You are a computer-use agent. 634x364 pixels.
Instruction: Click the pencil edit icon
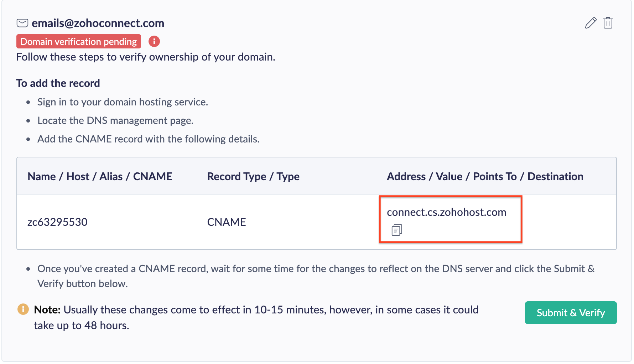tap(591, 23)
